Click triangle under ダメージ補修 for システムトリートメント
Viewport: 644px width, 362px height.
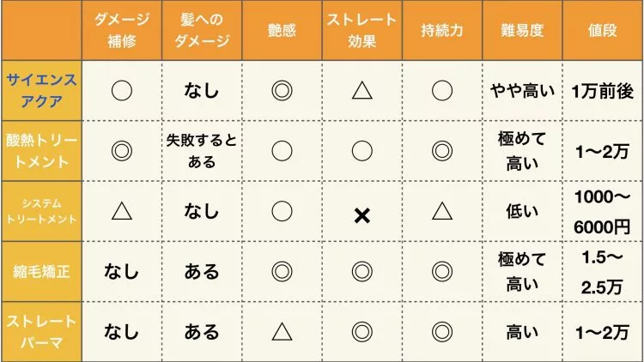(122, 211)
